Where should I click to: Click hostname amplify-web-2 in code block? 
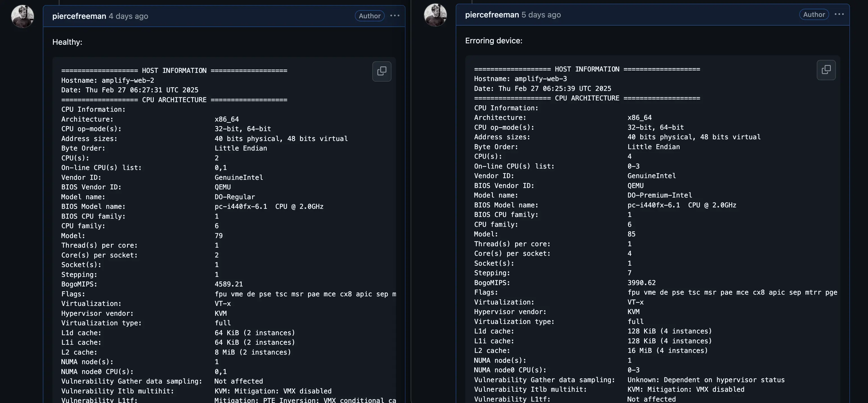(128, 80)
